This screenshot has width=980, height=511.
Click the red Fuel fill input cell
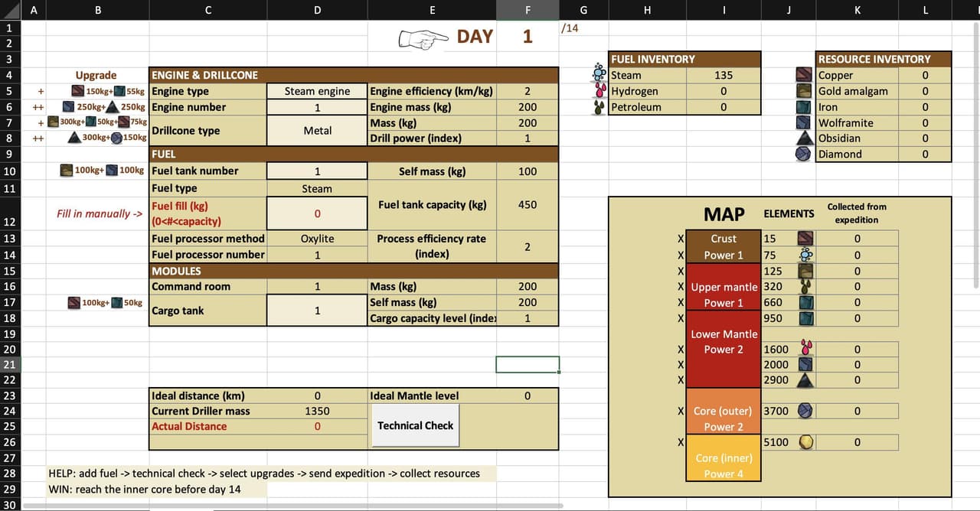[x=317, y=213]
